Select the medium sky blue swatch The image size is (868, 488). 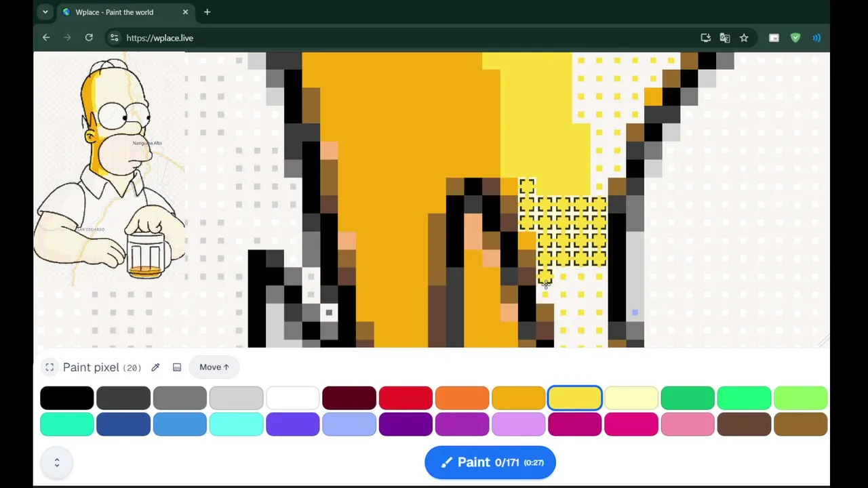point(180,424)
